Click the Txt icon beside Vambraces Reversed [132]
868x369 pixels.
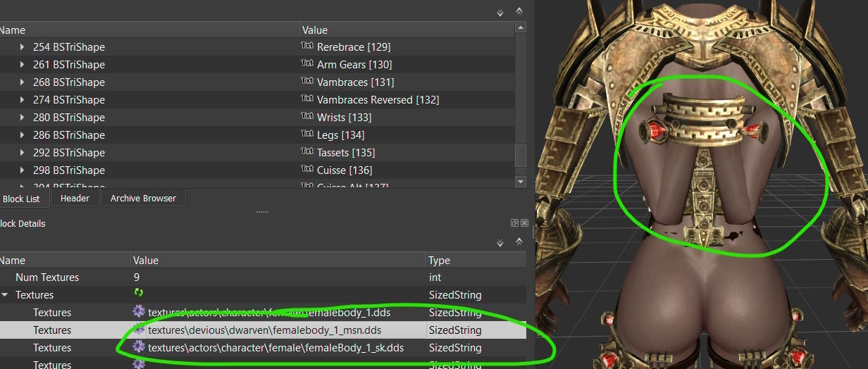click(x=307, y=99)
